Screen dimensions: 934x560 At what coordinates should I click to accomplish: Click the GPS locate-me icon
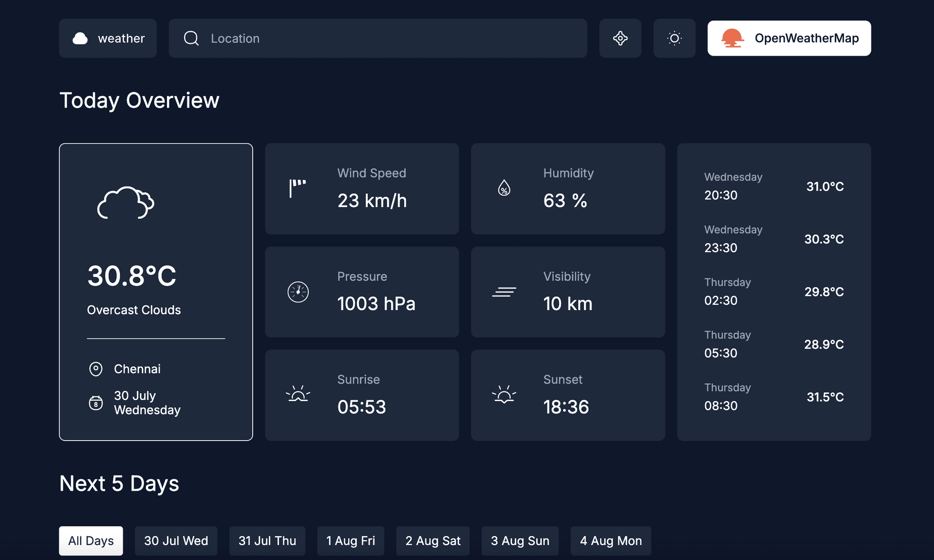[x=620, y=38]
